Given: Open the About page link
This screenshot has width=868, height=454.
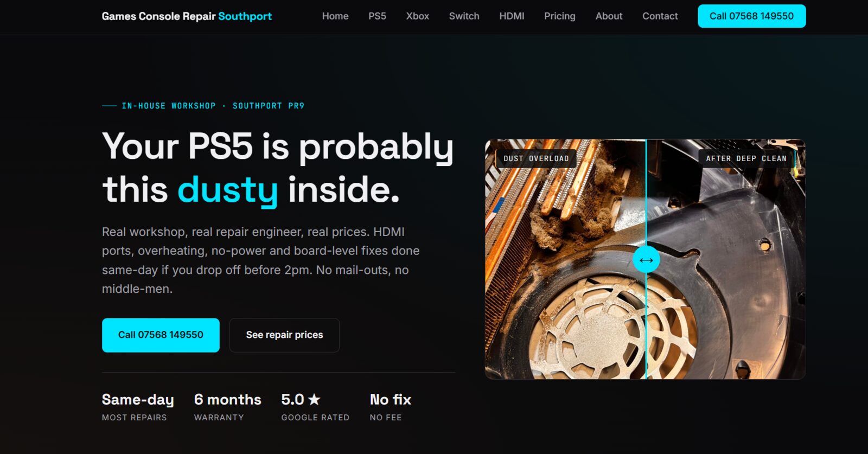Looking at the screenshot, I should (x=609, y=16).
